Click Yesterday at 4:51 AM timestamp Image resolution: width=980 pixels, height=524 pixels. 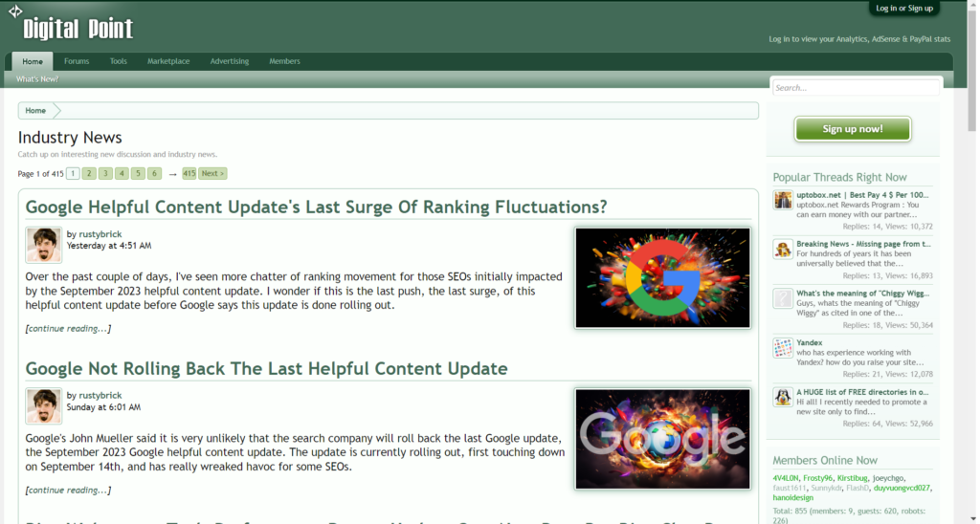tap(109, 246)
